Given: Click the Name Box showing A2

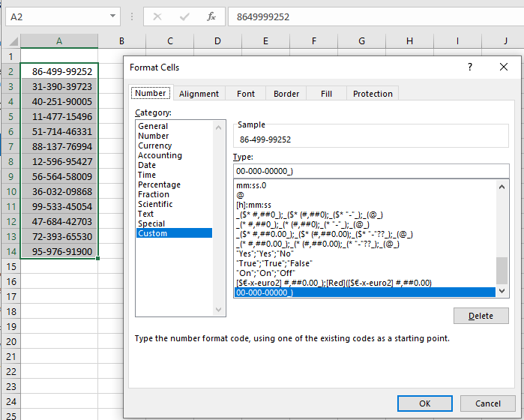Looking at the screenshot, I should pyautogui.click(x=63, y=16).
